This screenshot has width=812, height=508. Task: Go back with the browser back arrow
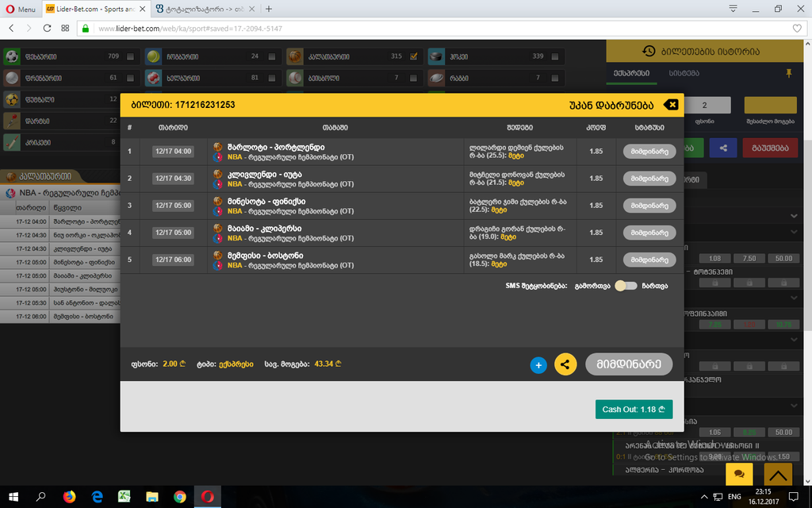pyautogui.click(x=11, y=28)
